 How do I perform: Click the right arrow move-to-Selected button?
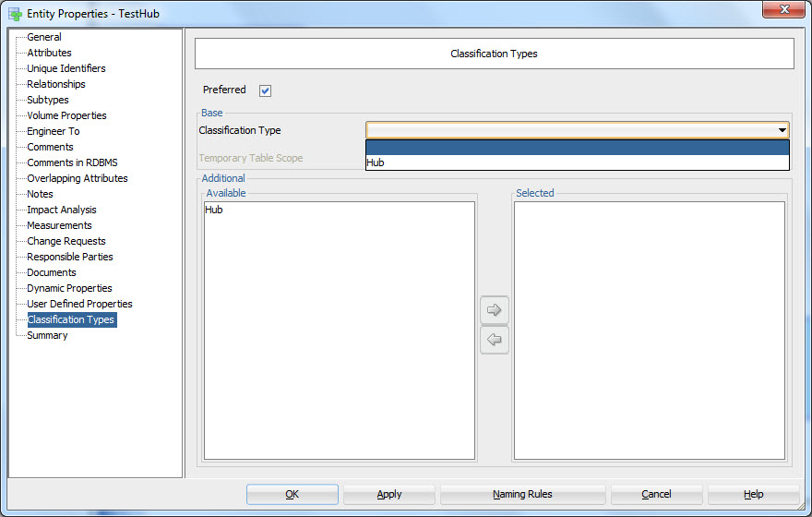coord(495,310)
